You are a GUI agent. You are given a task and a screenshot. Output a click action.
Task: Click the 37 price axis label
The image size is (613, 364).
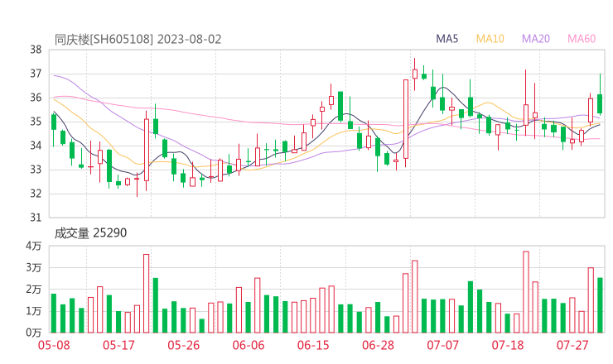pos(36,74)
